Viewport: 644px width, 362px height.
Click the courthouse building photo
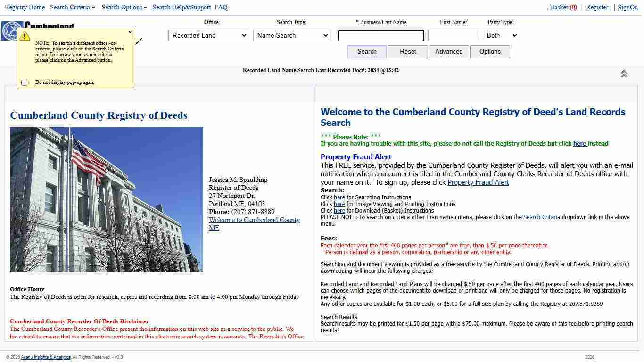coord(107,199)
